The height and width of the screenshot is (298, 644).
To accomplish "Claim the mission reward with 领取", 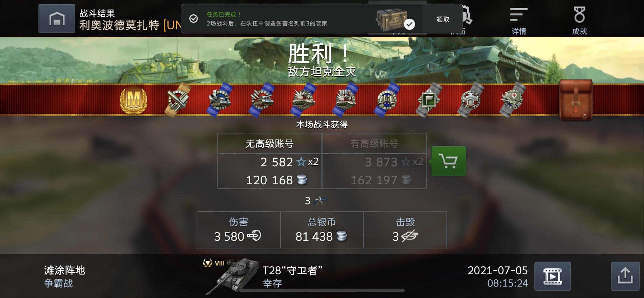I will click(x=443, y=19).
